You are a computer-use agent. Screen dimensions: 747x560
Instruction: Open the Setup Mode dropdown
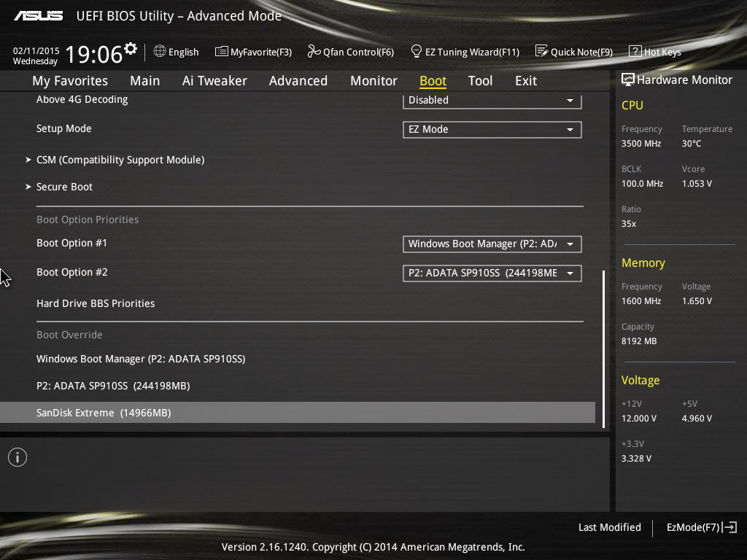pos(492,130)
